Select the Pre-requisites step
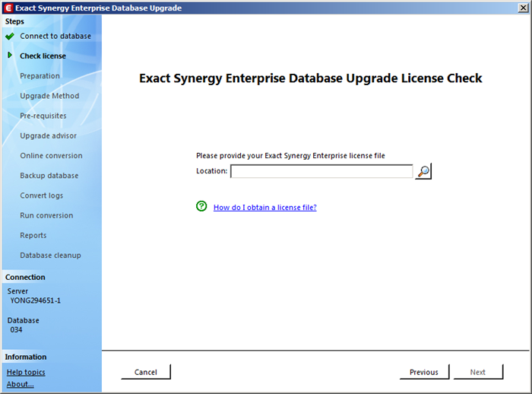The image size is (532, 394). pyautogui.click(x=43, y=116)
